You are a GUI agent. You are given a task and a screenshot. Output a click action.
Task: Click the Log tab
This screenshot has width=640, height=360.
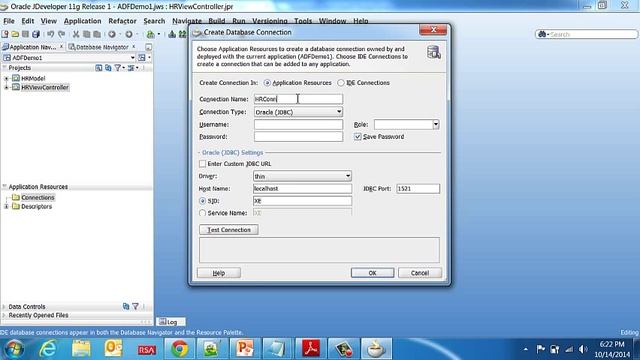point(171,322)
